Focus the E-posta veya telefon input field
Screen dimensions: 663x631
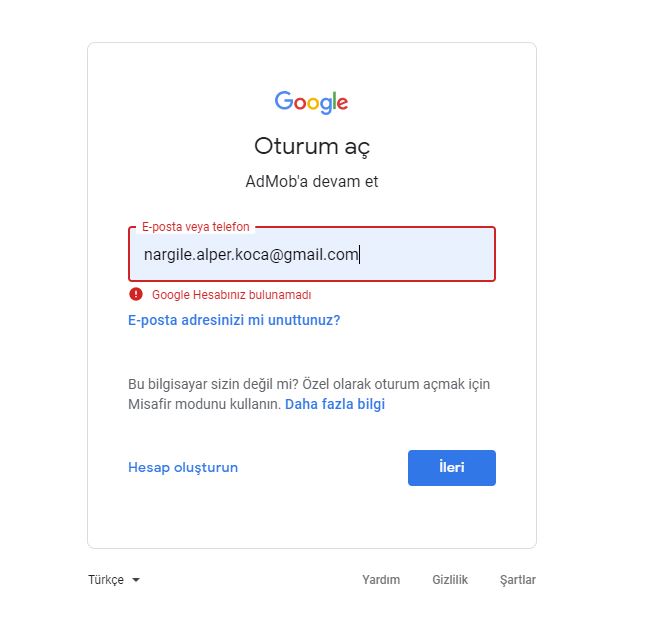312,254
